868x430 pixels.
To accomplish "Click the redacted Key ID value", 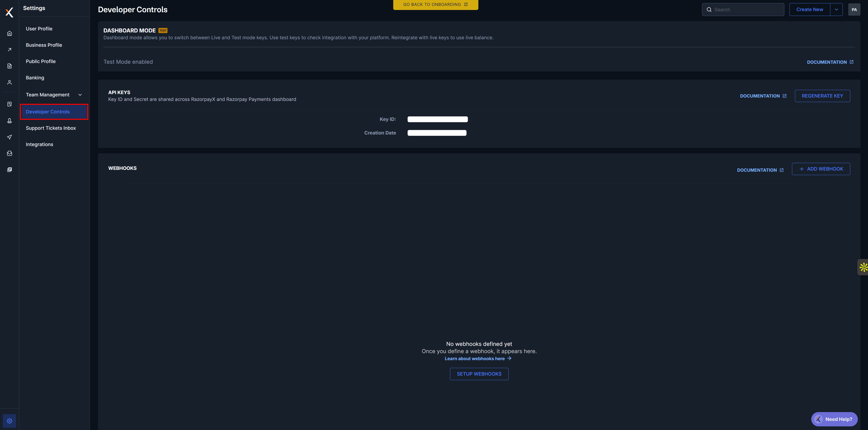I will [x=437, y=119].
